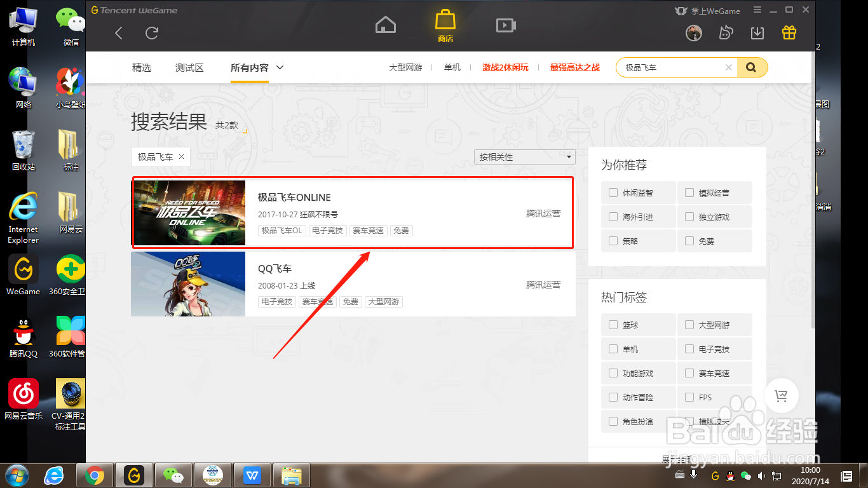Switch to the 测试区 tab
The width and height of the screenshot is (868, 488).
pos(189,67)
